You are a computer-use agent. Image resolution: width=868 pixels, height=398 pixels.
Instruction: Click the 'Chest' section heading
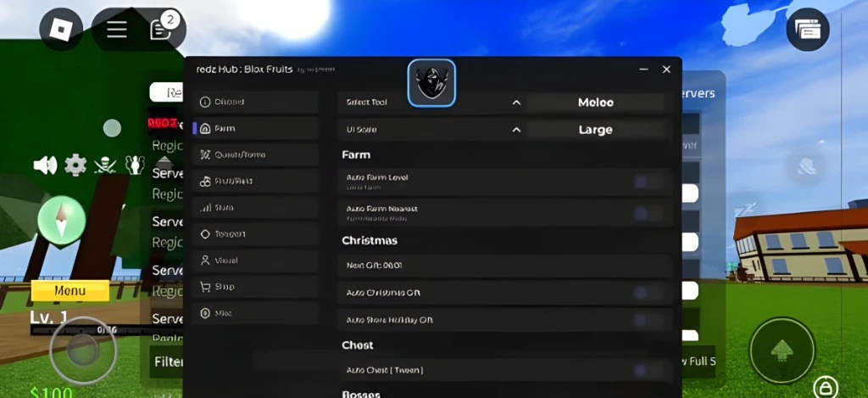pos(358,345)
